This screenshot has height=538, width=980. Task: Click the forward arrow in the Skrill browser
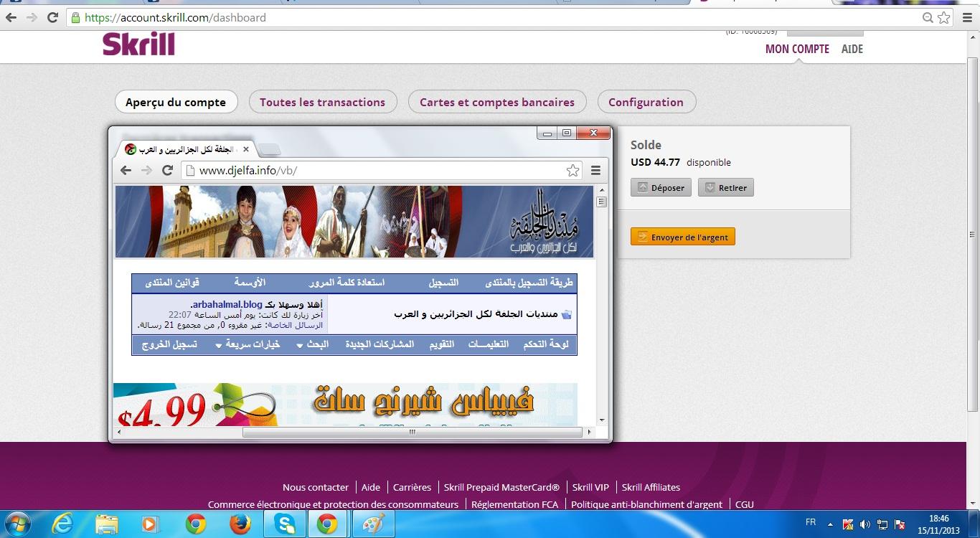click(x=32, y=17)
